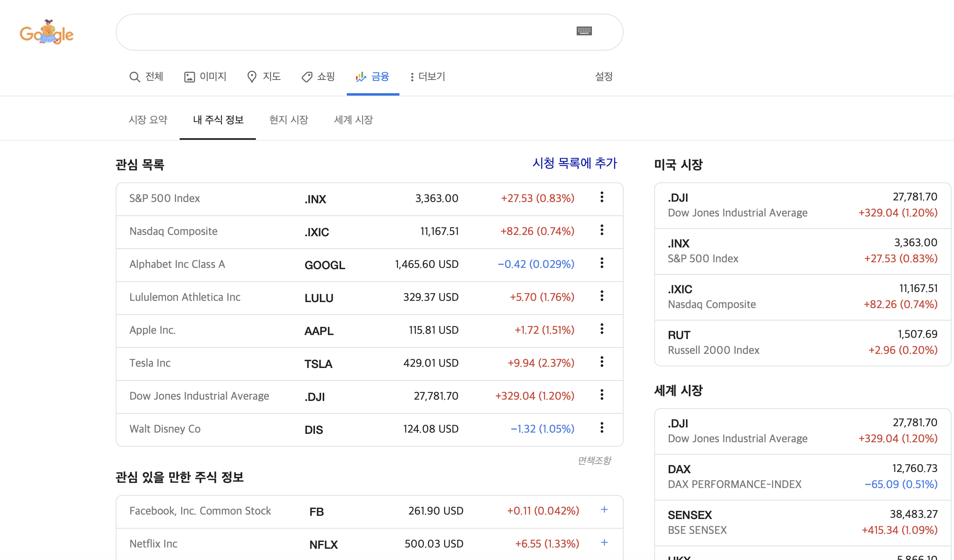Click the GOOGL ticker symbol

click(325, 265)
